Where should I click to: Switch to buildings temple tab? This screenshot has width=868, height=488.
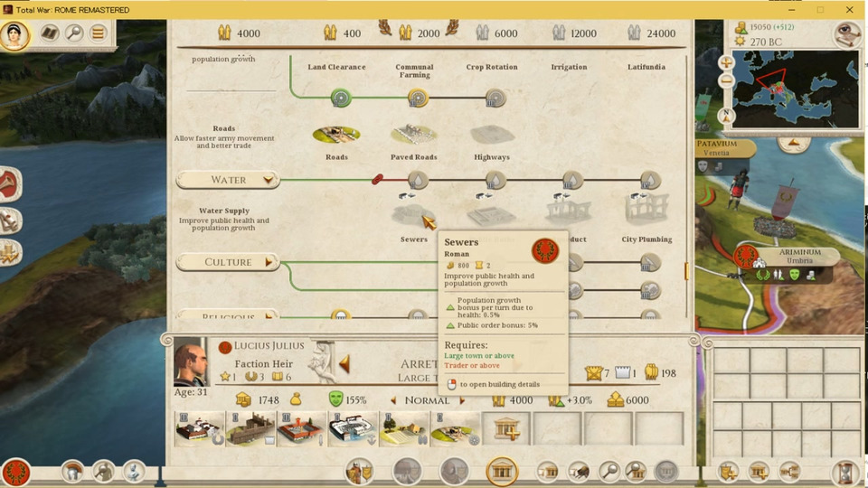pyautogui.click(x=502, y=472)
